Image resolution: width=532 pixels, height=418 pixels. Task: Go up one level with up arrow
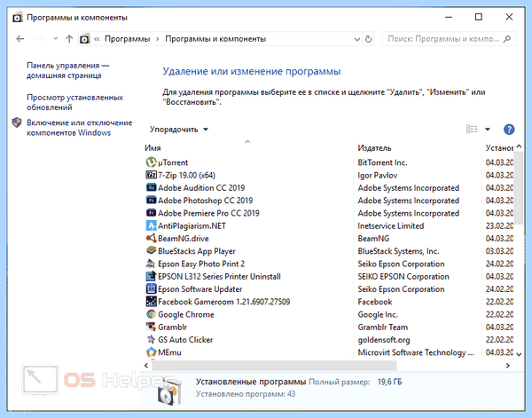tap(69, 39)
